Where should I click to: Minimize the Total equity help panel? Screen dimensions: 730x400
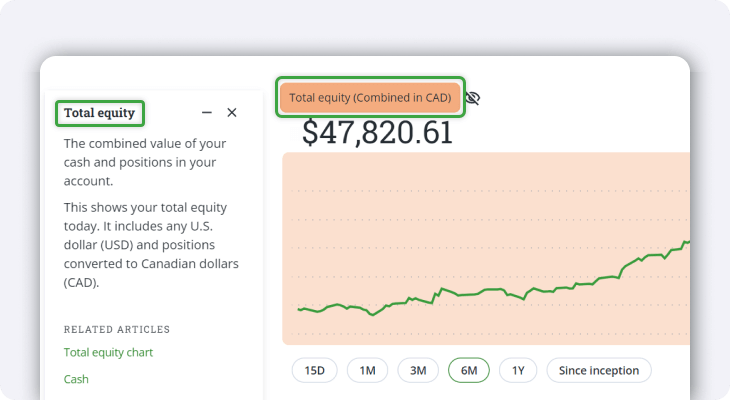click(x=207, y=113)
